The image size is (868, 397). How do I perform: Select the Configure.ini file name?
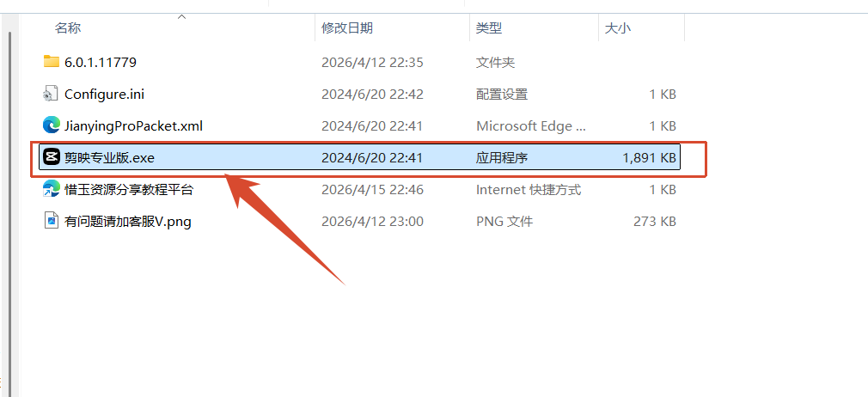[105, 95]
